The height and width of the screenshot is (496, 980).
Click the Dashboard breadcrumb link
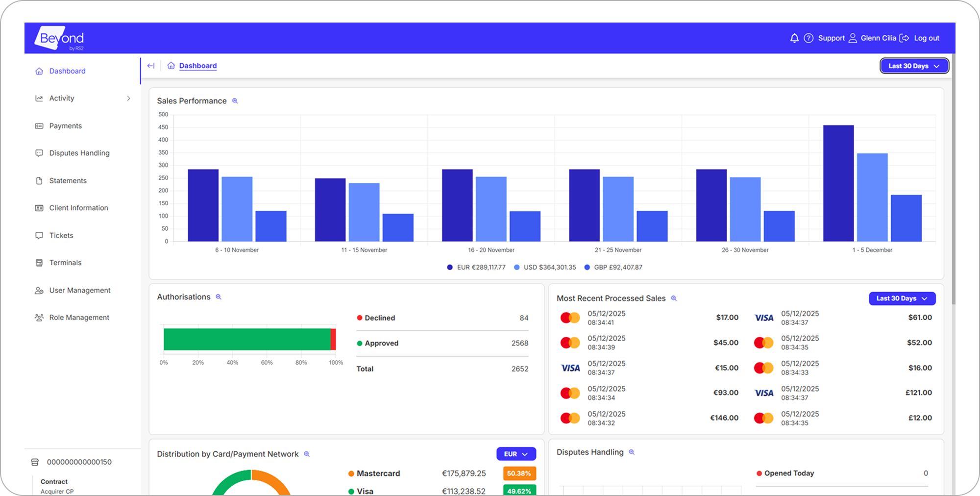[198, 66]
